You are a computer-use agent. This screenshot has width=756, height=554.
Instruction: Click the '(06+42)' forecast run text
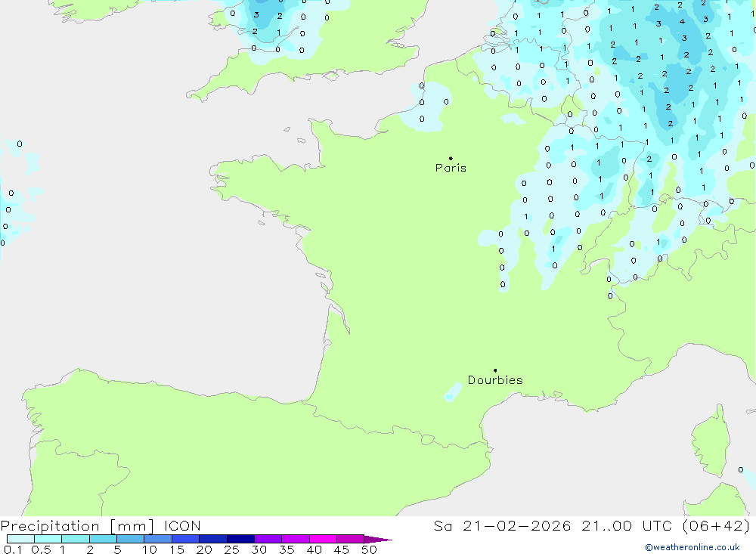click(717, 526)
